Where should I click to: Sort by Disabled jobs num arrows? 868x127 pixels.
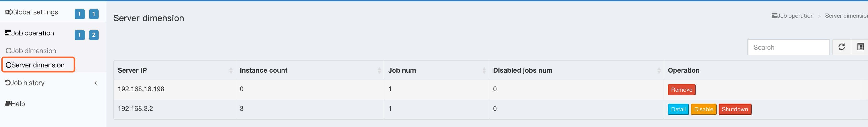point(659,70)
